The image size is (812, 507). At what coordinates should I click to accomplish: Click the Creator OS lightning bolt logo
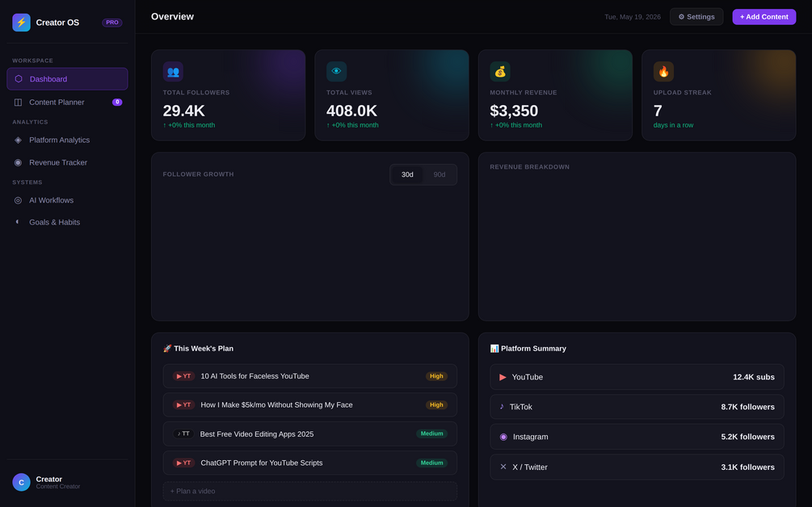21,23
